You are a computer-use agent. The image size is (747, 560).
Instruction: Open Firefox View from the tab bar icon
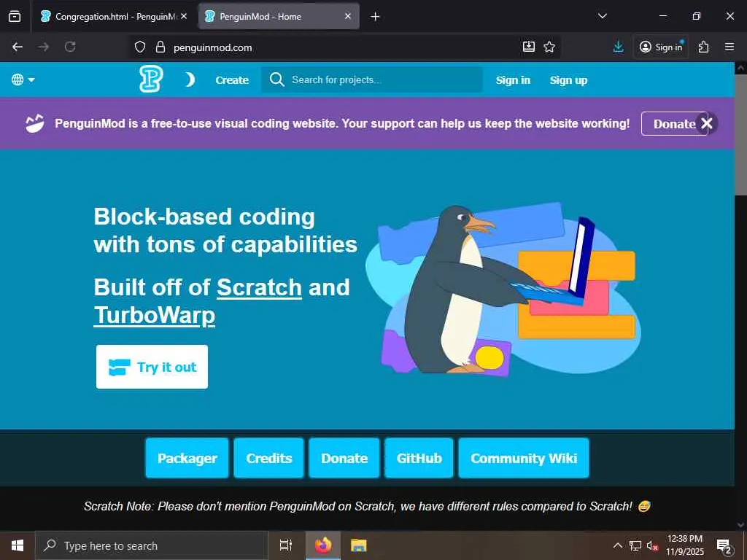15,17
